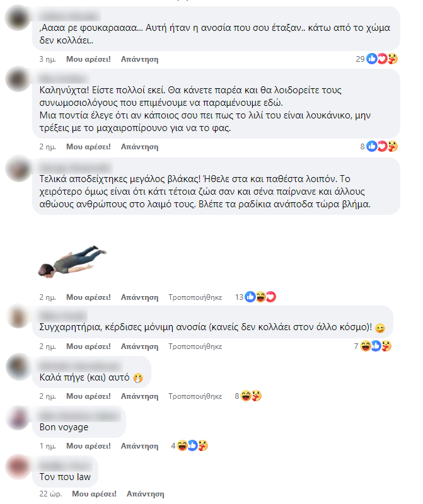The width and height of the screenshot is (423, 504).
Task: View reactions on the Συγχαρητήρια comment
Action: coord(373,346)
